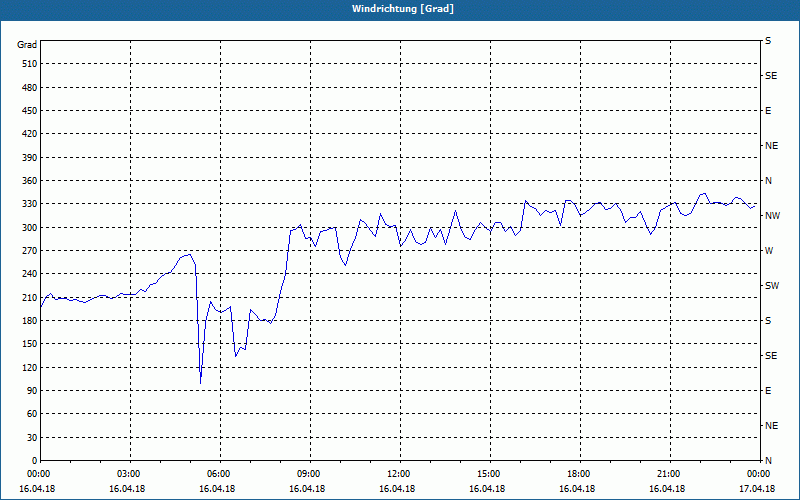The image size is (800, 500).
Task: Select the S compass label beside 180 gridline
Action: point(768,321)
